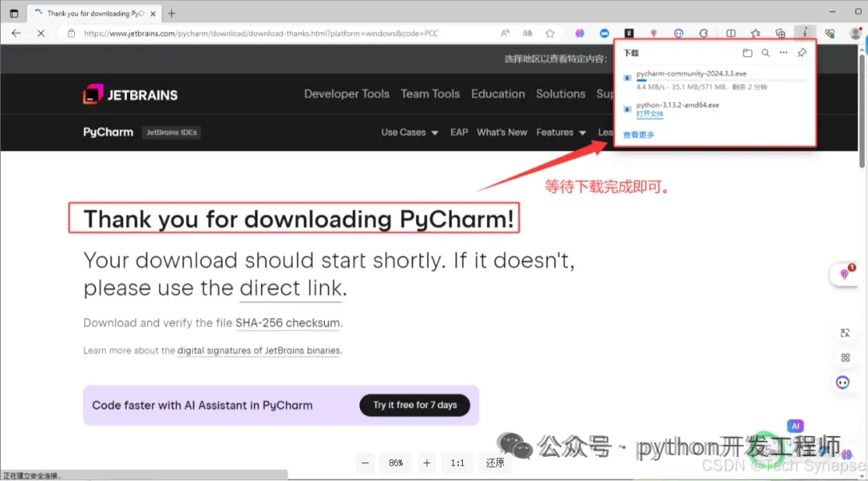Image resolution: width=868 pixels, height=481 pixels.
Task: Open the pink brain extension icon
Action: coord(579,33)
